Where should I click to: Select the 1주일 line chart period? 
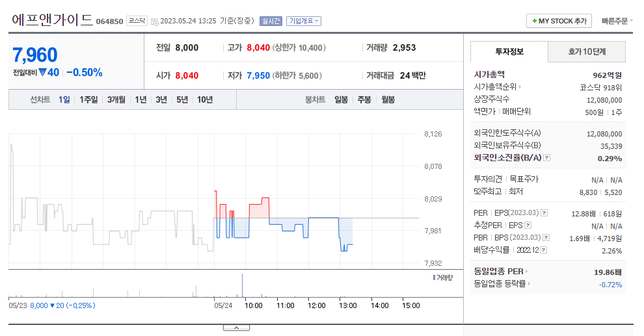tap(88, 99)
